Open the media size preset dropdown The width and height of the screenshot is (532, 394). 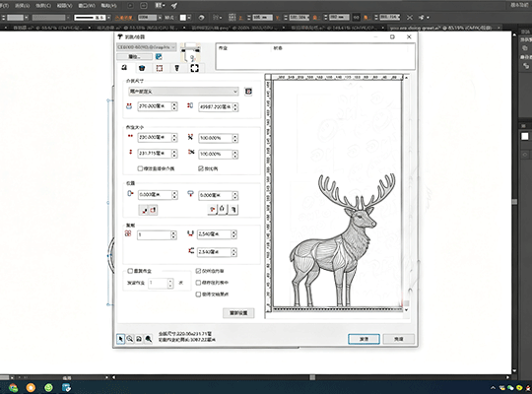[x=183, y=92]
